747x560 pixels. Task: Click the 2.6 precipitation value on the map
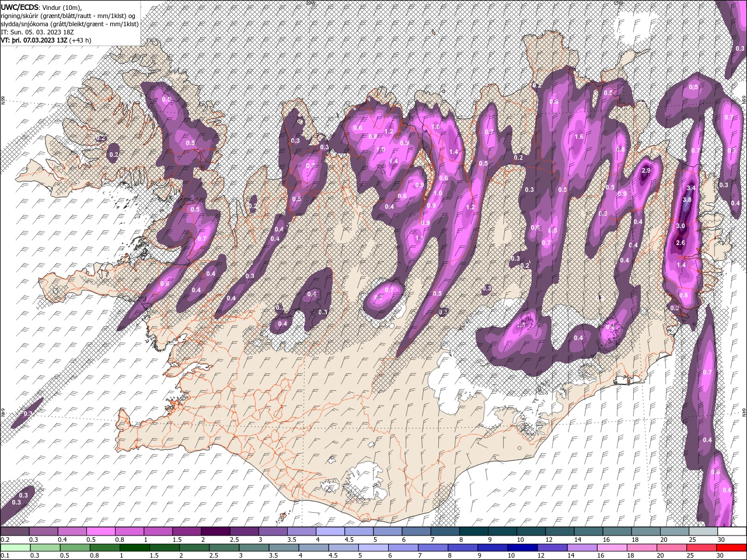[x=680, y=243]
